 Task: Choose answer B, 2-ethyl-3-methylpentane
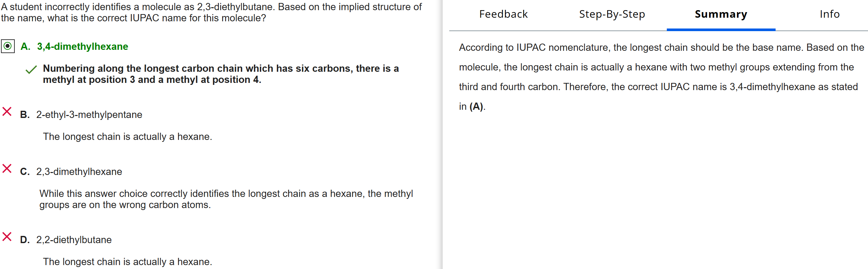tap(89, 115)
